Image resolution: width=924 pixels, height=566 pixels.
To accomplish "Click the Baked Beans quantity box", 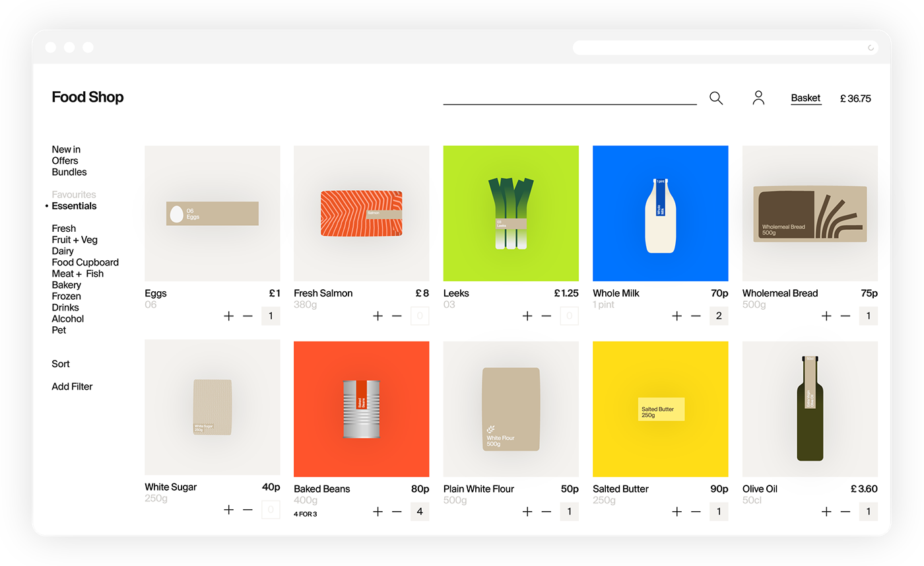I will [x=420, y=512].
